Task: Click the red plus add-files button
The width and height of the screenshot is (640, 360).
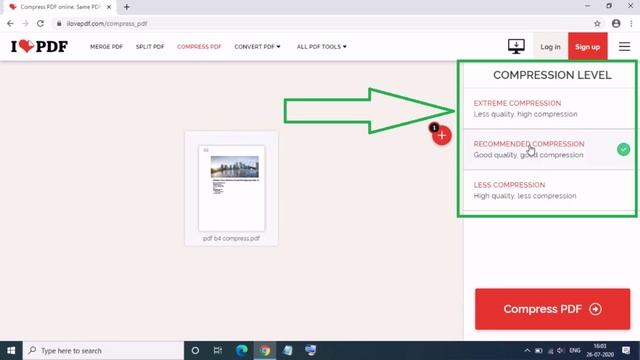Action: [x=442, y=136]
